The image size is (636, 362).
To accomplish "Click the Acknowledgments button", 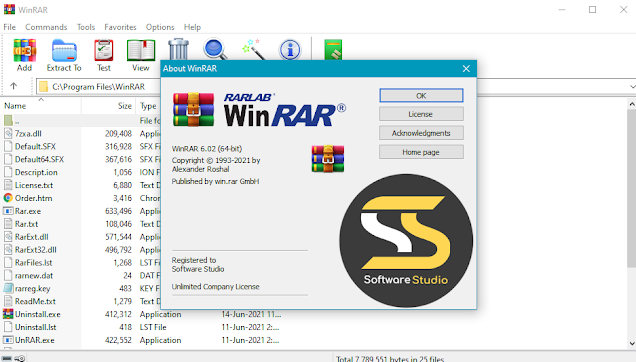I will tap(421, 133).
